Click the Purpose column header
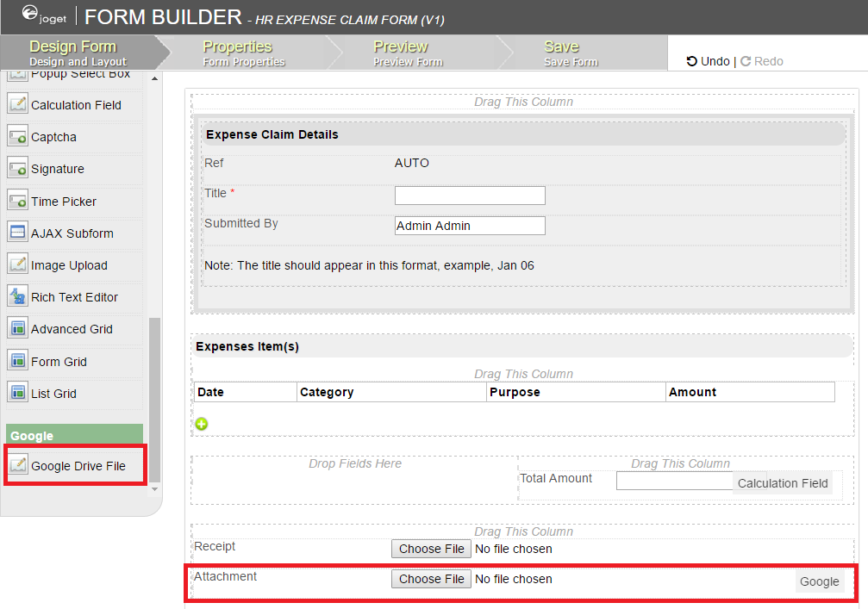868x609 pixels. click(577, 392)
